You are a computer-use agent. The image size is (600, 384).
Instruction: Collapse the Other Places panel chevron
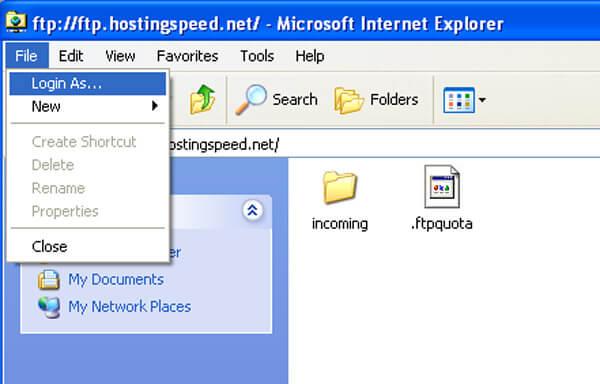pyautogui.click(x=253, y=210)
